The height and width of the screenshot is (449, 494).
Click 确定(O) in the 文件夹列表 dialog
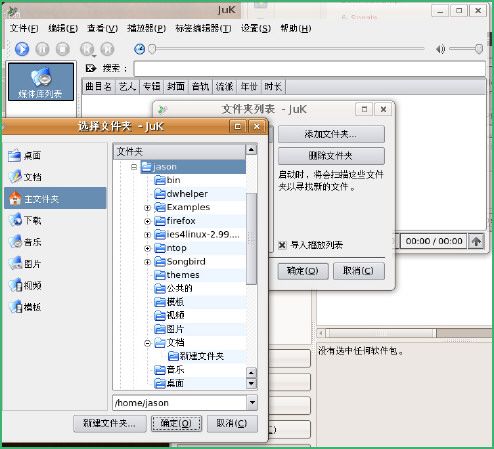click(x=303, y=271)
